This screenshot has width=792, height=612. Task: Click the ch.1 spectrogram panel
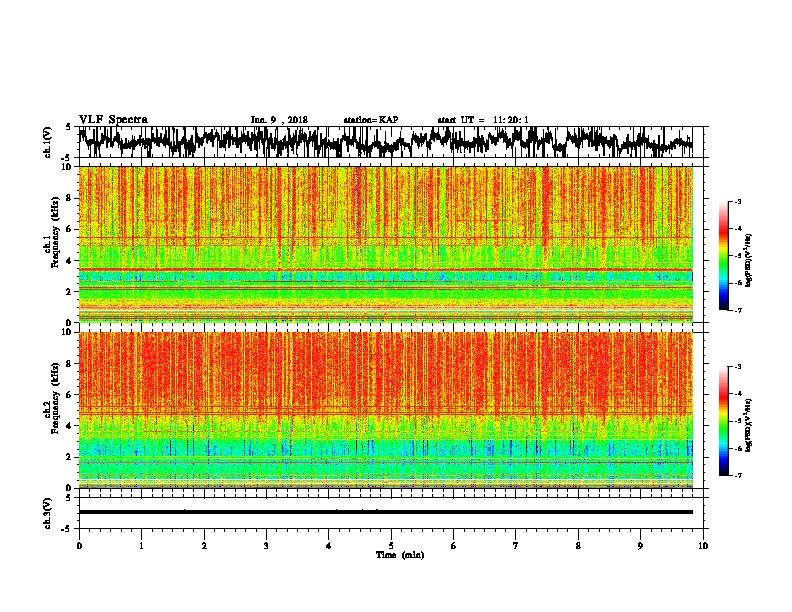coord(385,244)
